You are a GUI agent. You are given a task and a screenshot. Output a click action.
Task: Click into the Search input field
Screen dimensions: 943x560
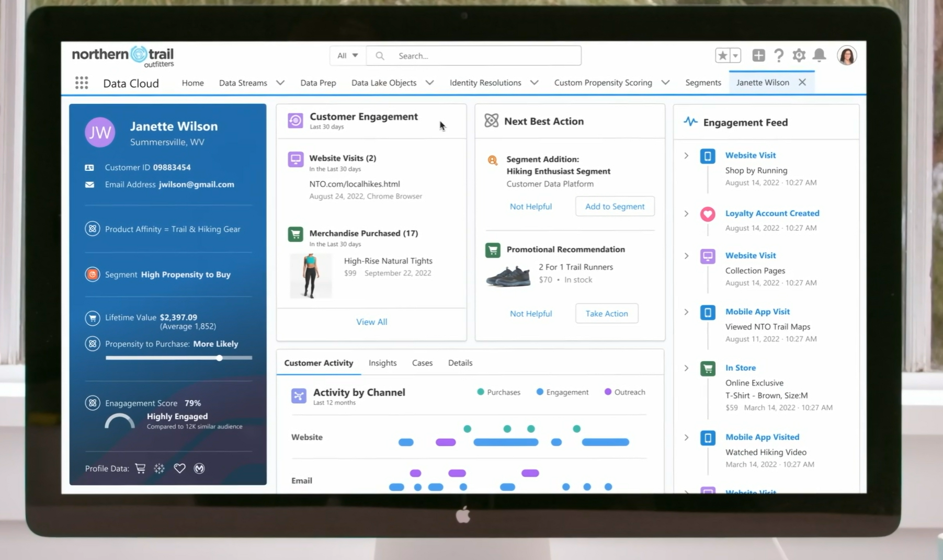click(x=474, y=55)
